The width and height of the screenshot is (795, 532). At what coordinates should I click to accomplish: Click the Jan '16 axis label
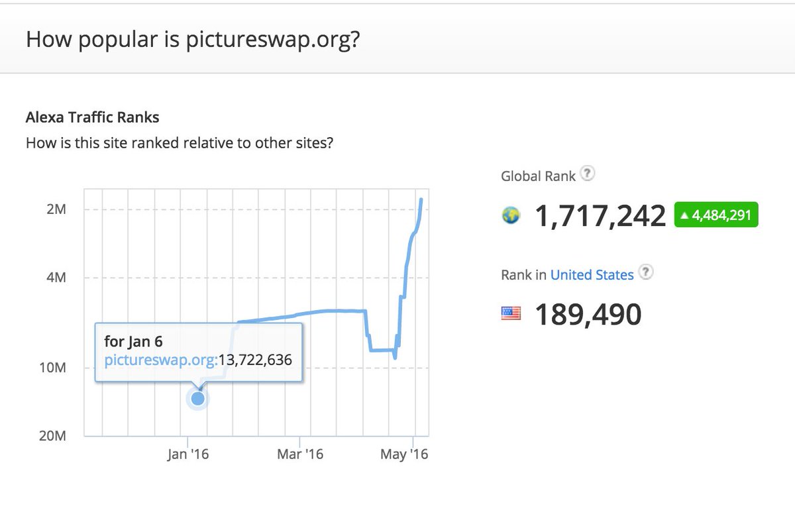click(188, 454)
